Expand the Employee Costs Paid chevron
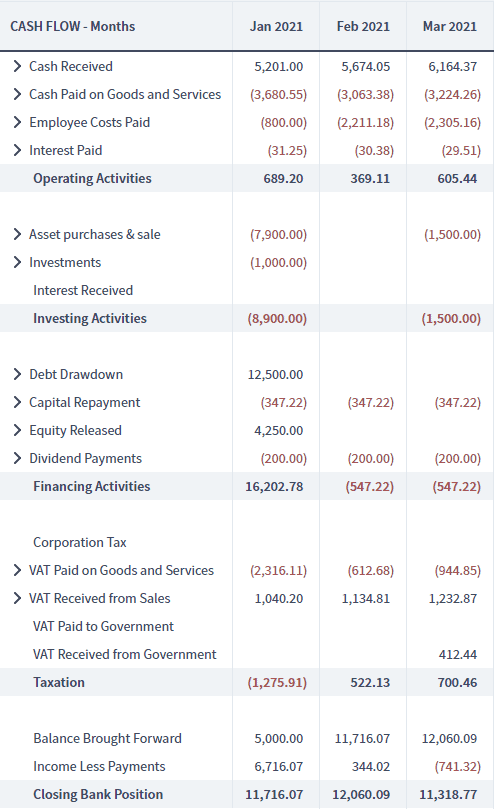 17,122
